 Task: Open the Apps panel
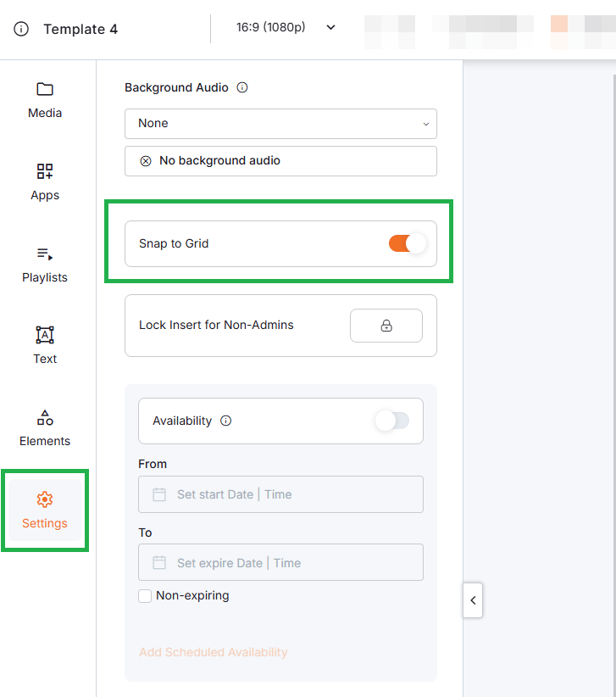click(x=44, y=180)
